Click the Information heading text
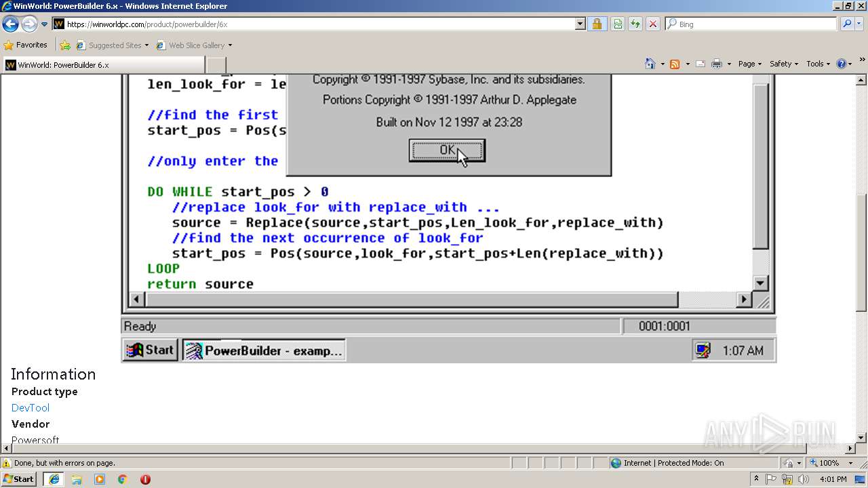Image resolution: width=868 pixels, height=488 pixels. tap(53, 374)
